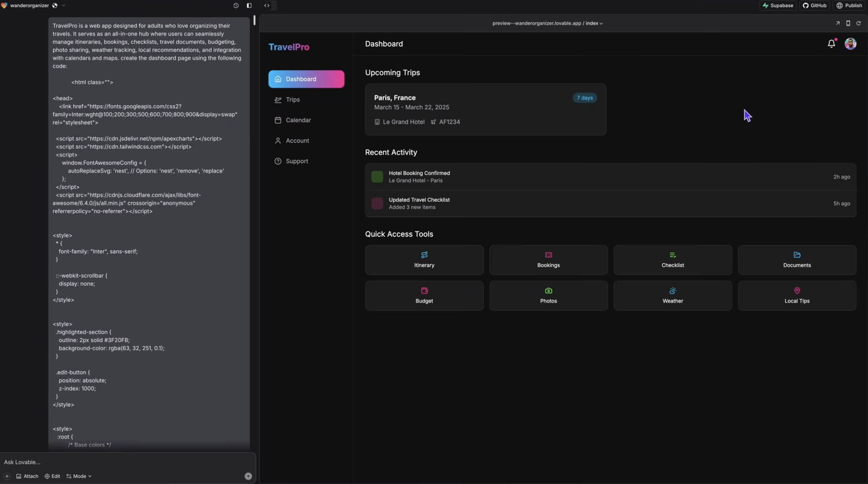Click the plus icon in chat toolbar
This screenshot has width=868, height=484.
(7, 476)
